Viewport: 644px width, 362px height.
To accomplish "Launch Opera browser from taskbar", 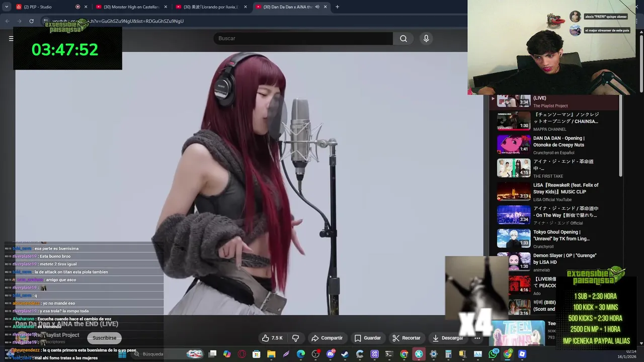I will [242, 354].
